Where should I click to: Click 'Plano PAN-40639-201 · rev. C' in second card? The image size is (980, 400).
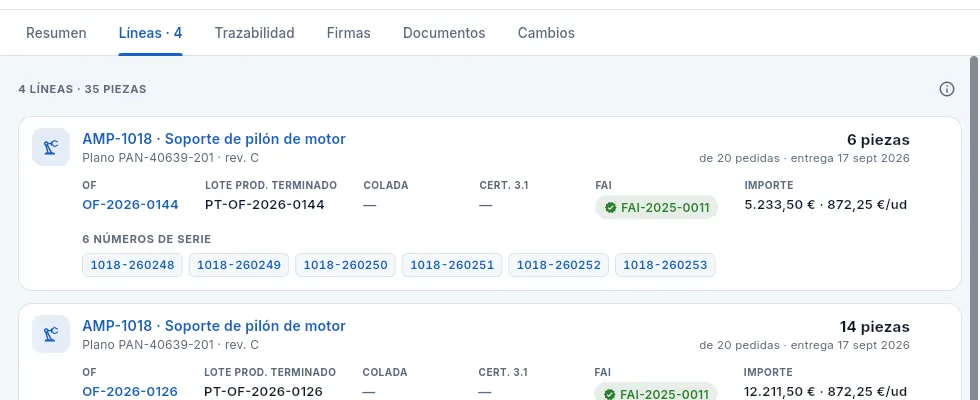point(171,345)
